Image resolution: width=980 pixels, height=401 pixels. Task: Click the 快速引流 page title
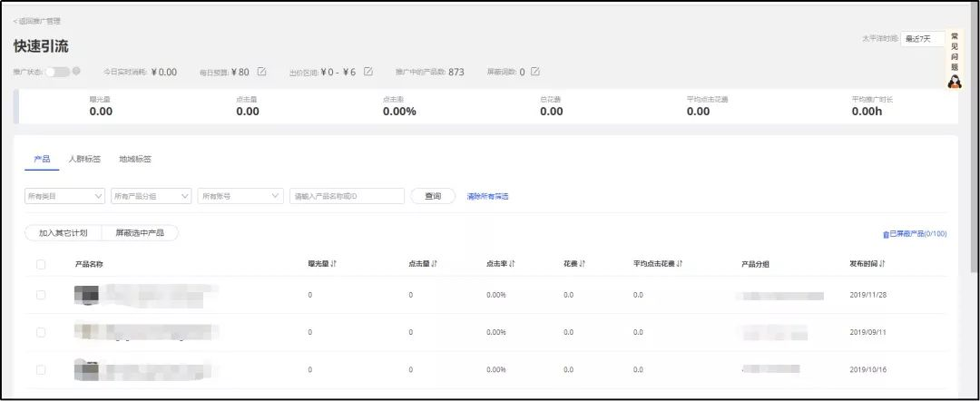click(x=41, y=46)
